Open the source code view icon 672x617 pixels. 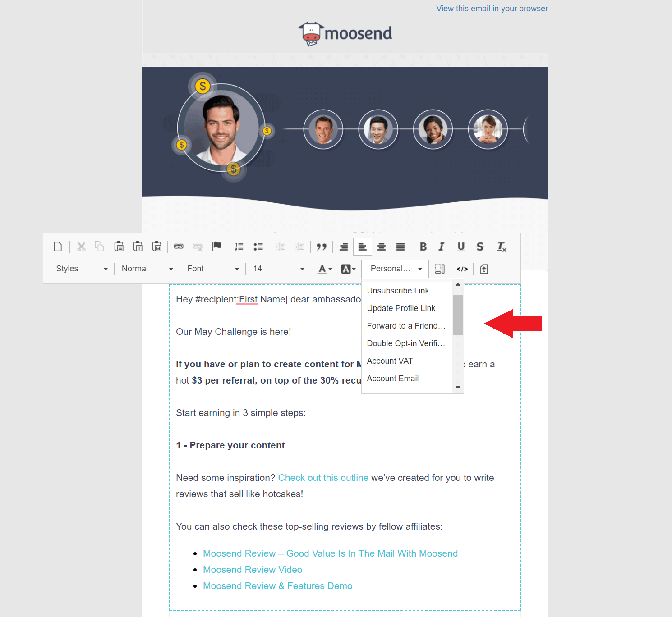(462, 269)
